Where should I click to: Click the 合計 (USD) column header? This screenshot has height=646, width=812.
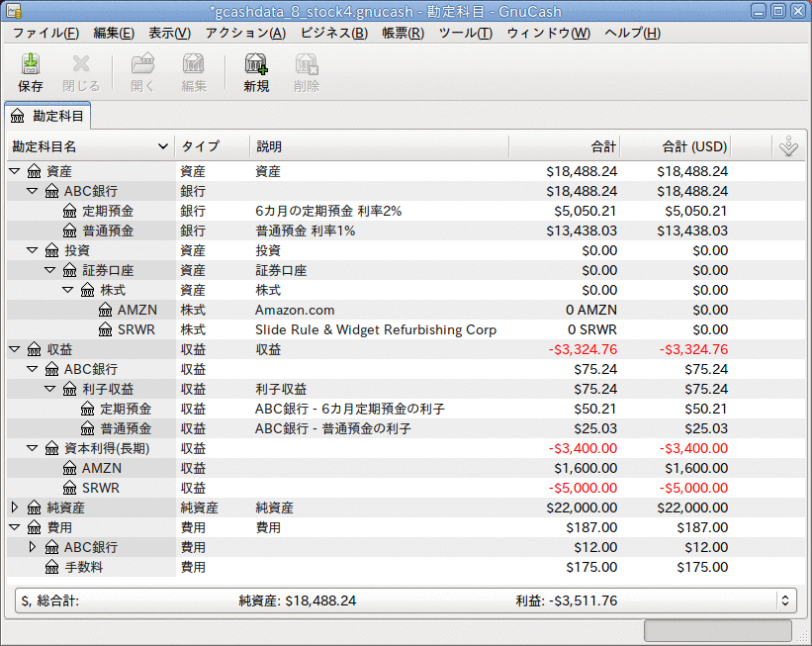tap(694, 146)
